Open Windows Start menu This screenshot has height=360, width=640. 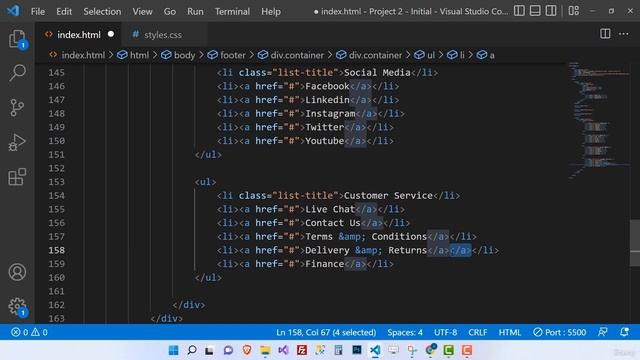point(173,350)
